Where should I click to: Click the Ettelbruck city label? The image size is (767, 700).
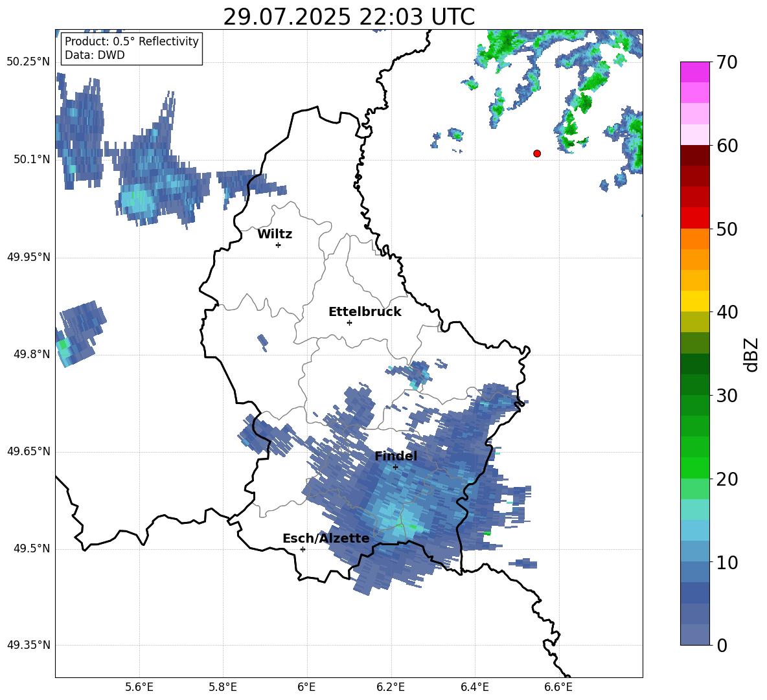[365, 312]
